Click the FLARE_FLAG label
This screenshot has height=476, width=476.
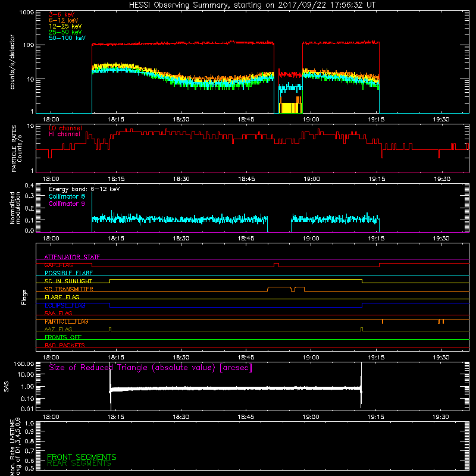[x=62, y=297]
